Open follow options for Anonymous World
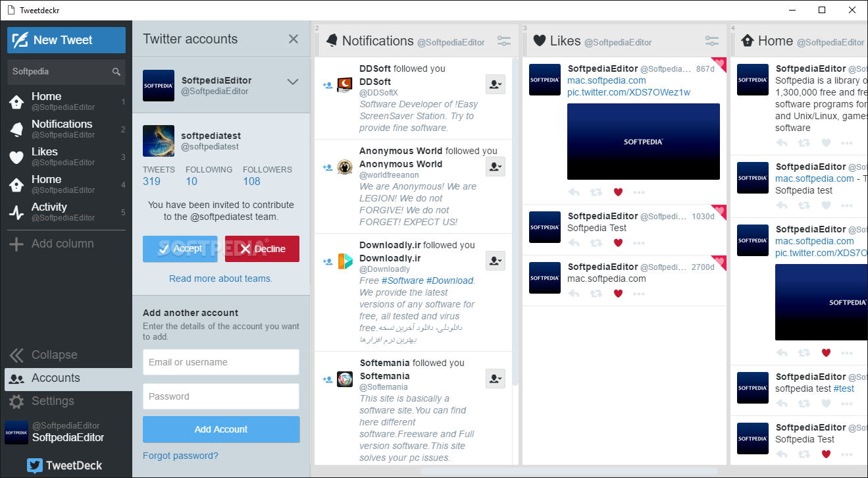The width and height of the screenshot is (868, 478). coord(496,167)
